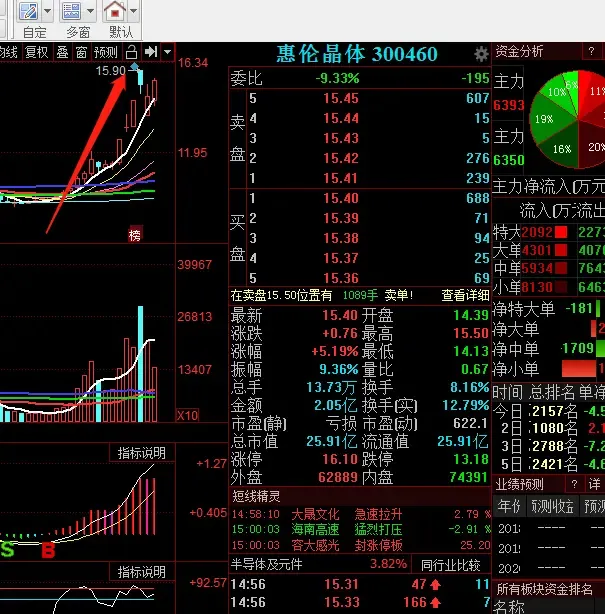Click the 详 details button in 业绩预测
Viewport: 605px width, 614px height.
pos(595,484)
